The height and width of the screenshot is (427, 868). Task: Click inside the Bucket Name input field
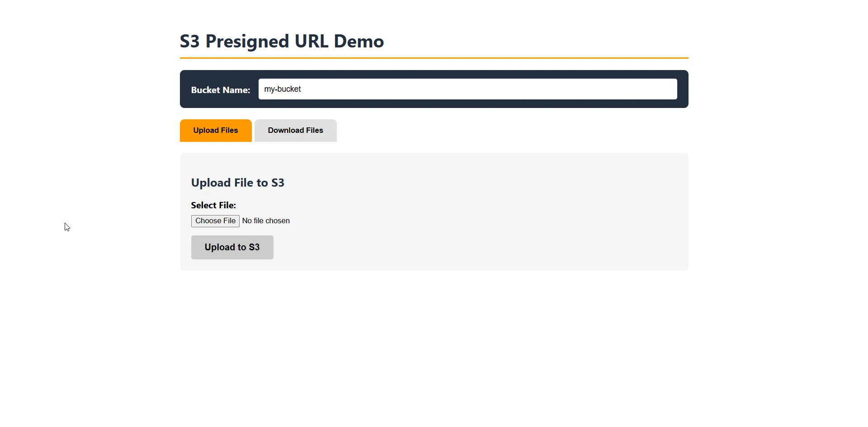pyautogui.click(x=467, y=89)
